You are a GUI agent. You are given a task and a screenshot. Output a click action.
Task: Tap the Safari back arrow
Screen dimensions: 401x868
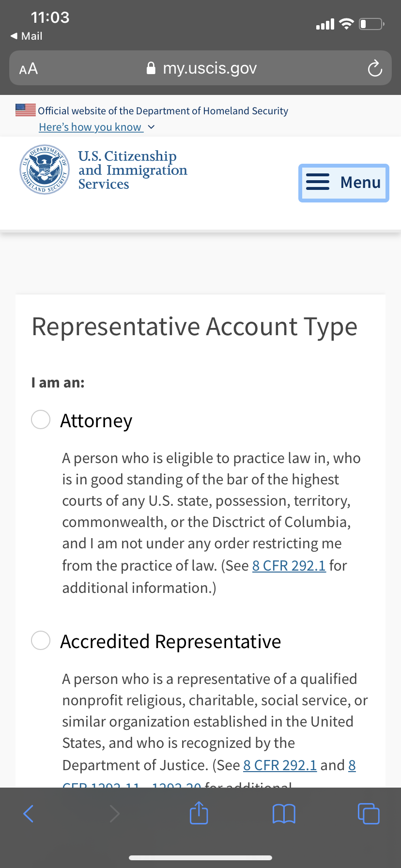pyautogui.click(x=29, y=814)
